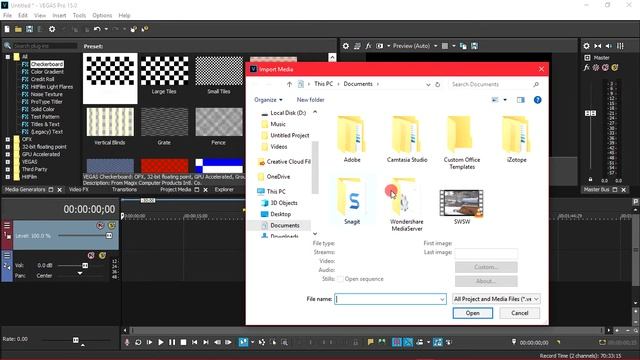Go to start transport button
The image size is (640, 360).
pyautogui.click(x=195, y=342)
